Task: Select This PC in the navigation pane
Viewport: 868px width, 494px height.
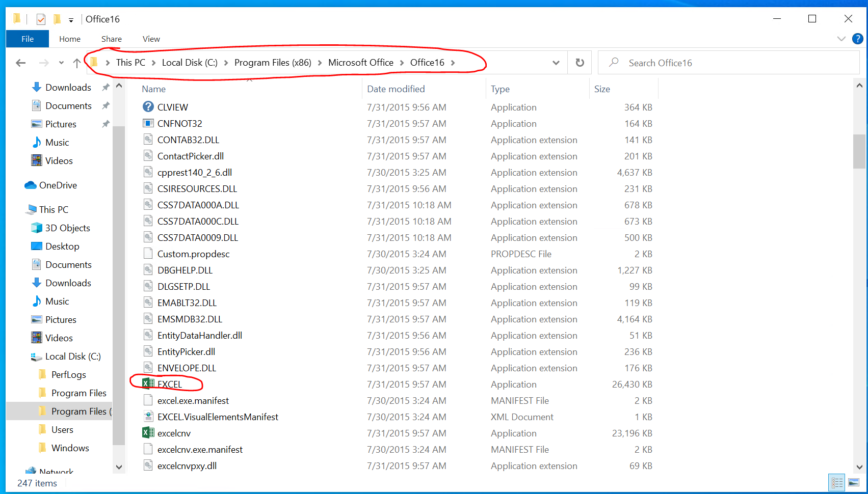Action: [x=54, y=209]
